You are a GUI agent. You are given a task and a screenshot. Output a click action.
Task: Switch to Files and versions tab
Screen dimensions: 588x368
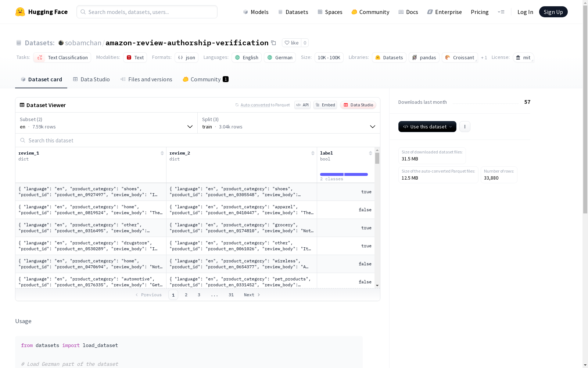coord(146,79)
